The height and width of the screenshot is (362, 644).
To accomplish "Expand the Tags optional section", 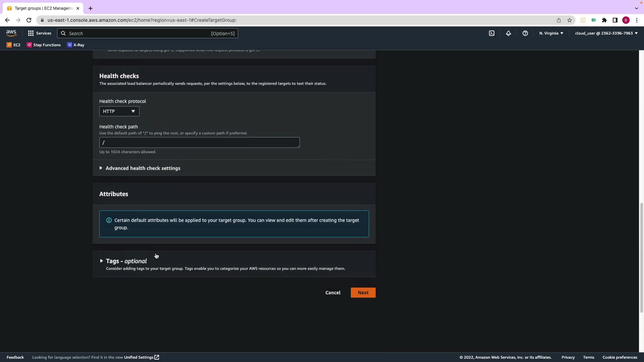I will [126, 261].
